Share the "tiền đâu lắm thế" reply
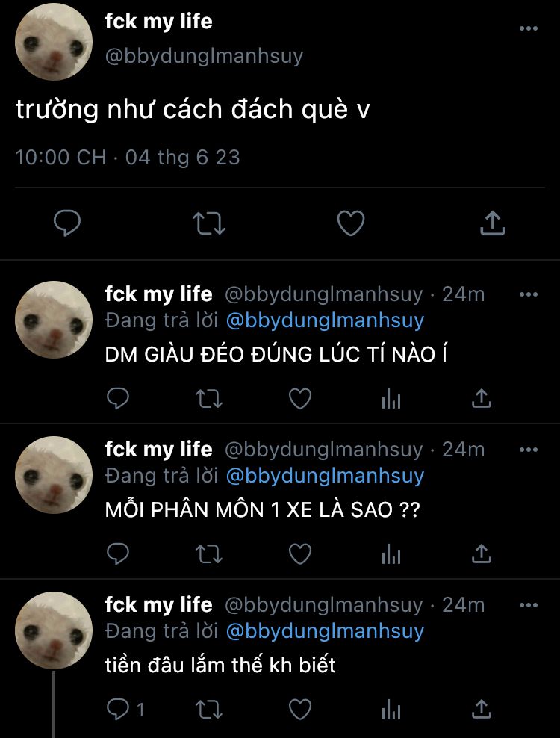The image size is (560, 738). coord(482,710)
